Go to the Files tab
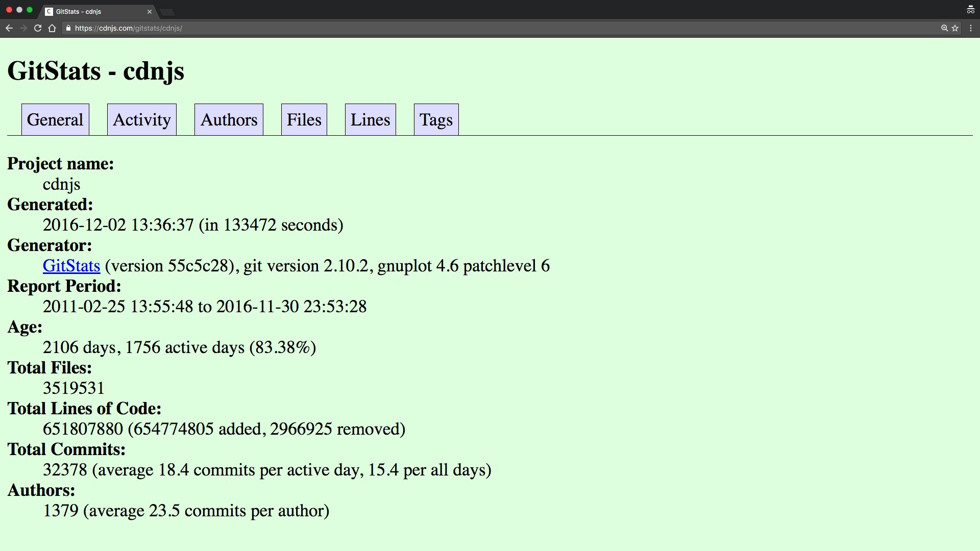The width and height of the screenshot is (980, 551). tap(304, 119)
